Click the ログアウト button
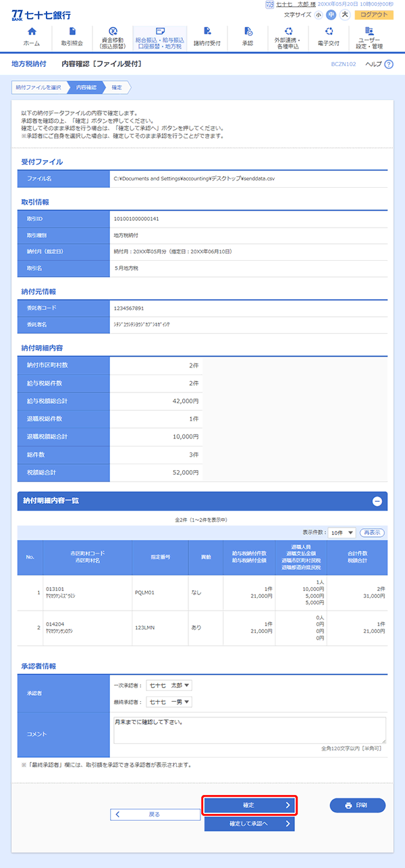Viewport: 405px width, 868px height. 374,15
